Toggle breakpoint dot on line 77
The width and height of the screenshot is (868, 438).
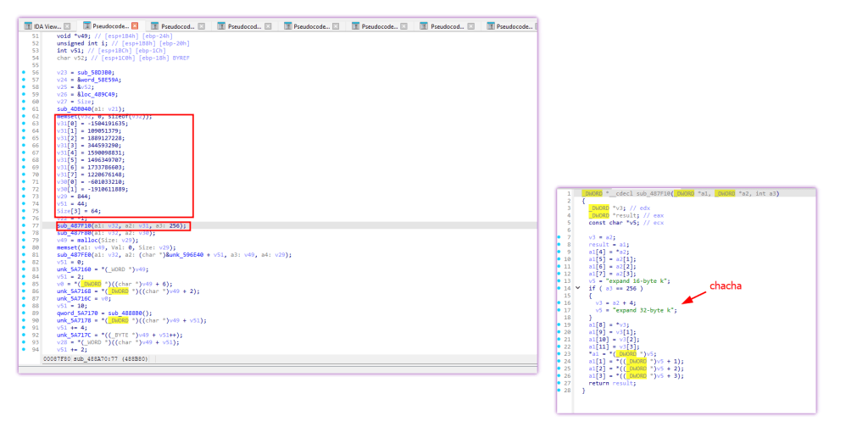pyautogui.click(x=23, y=225)
